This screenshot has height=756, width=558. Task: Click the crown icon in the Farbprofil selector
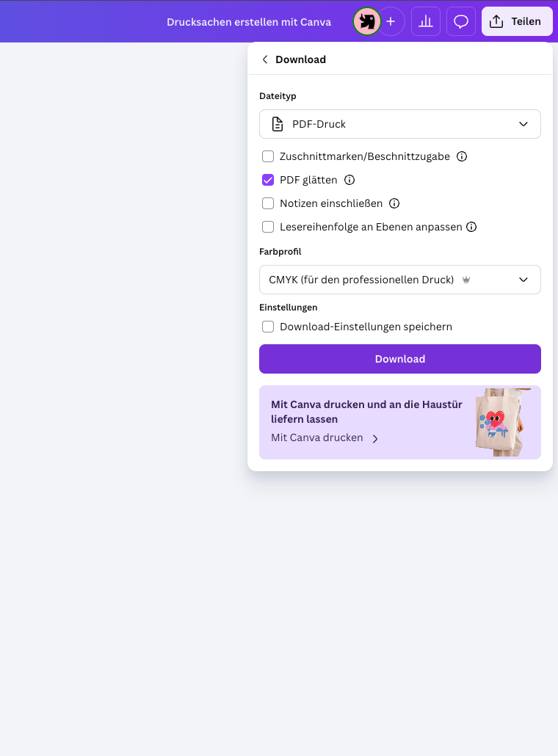(465, 280)
